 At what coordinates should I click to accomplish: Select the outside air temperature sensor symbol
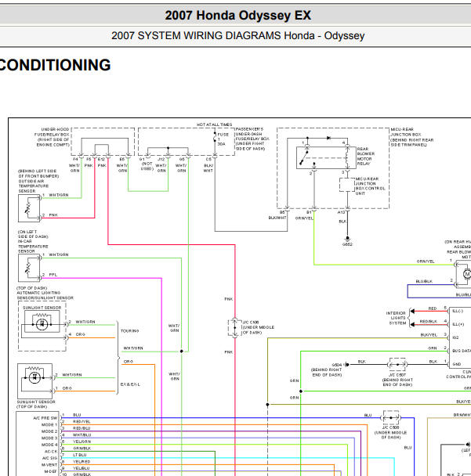[x=29, y=208]
